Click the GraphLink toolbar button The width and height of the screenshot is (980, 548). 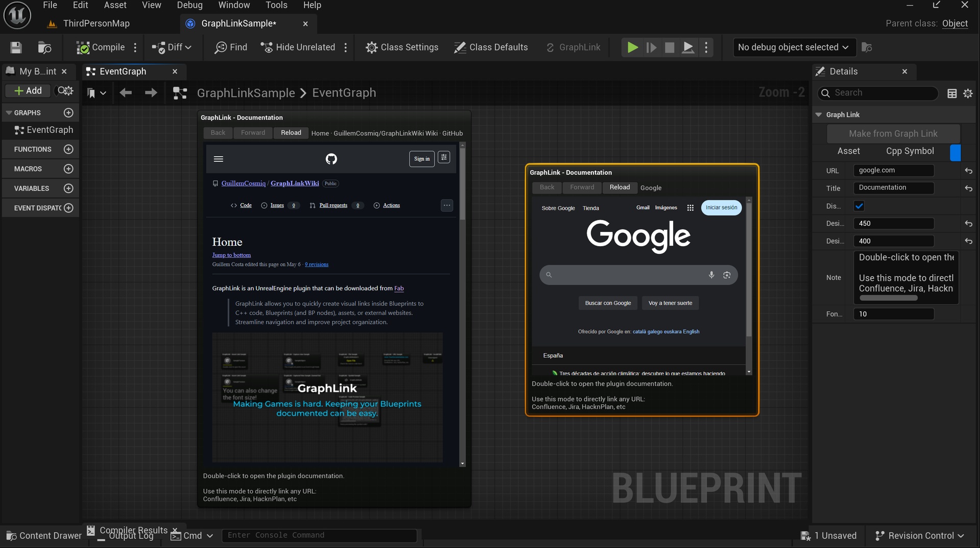(573, 47)
